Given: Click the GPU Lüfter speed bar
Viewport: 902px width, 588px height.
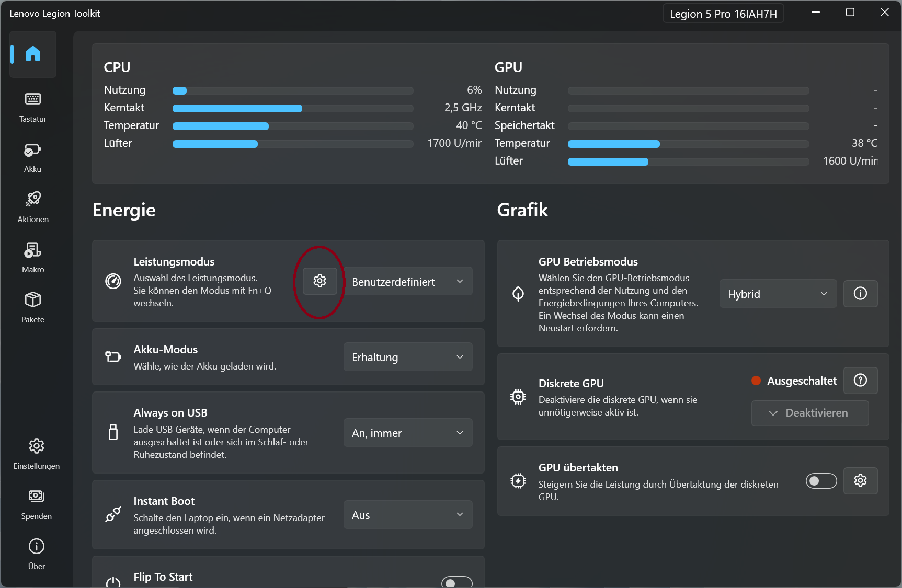Looking at the screenshot, I should point(688,162).
